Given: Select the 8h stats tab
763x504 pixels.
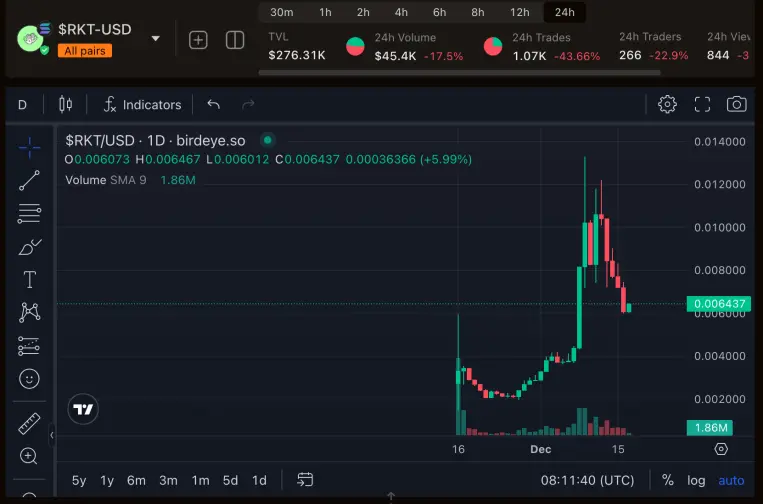Looking at the screenshot, I should click(x=478, y=12).
